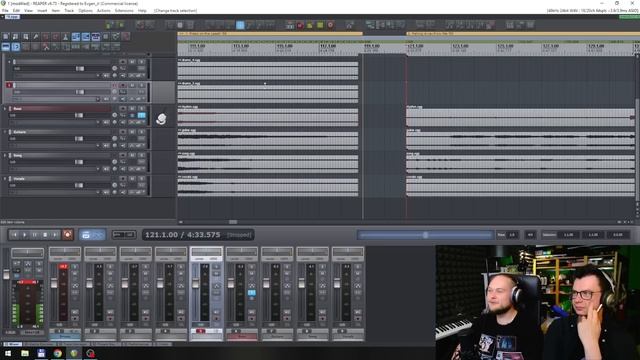Toggle the blue FX button on Bass track

click(x=141, y=116)
